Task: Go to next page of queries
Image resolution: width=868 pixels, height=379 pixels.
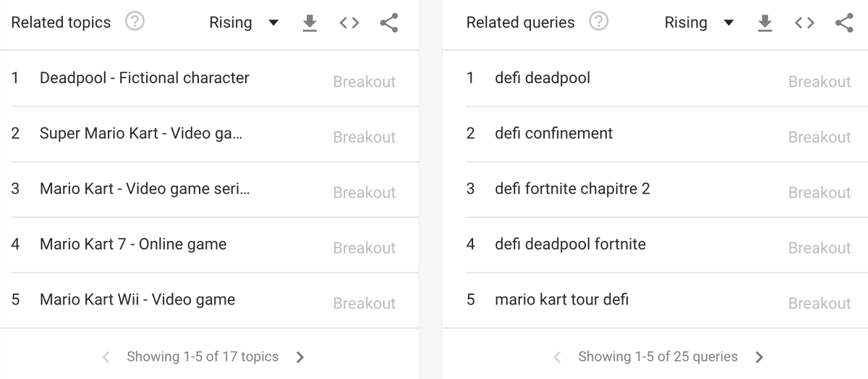Action: click(x=759, y=357)
